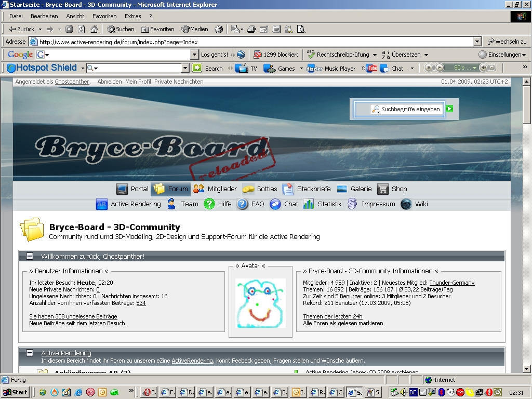532x399 pixels.
Task: Click the radio stop button
Action: (x=429, y=68)
